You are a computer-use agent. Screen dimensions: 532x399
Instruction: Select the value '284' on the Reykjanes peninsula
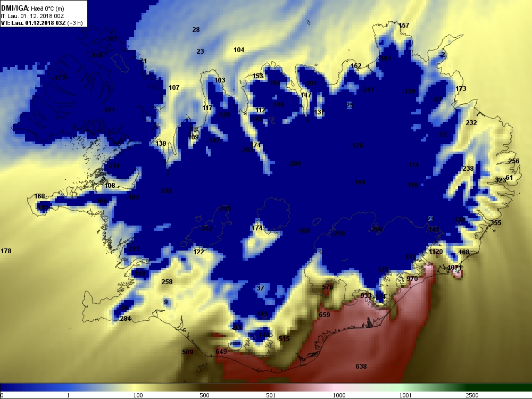[x=126, y=319]
